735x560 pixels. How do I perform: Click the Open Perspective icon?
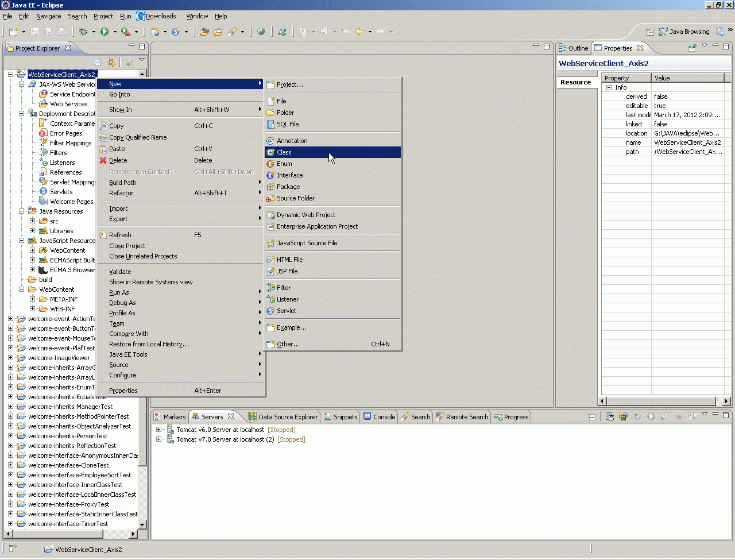650,32
